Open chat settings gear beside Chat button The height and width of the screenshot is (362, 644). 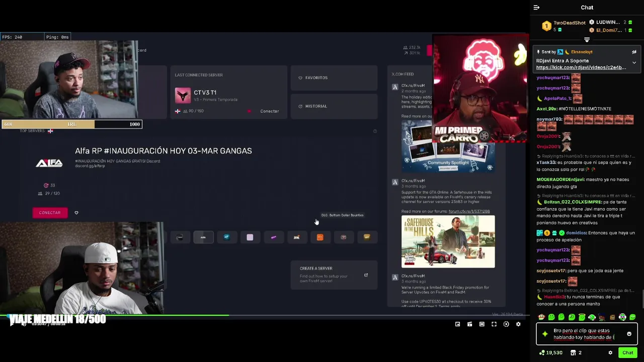click(610, 353)
